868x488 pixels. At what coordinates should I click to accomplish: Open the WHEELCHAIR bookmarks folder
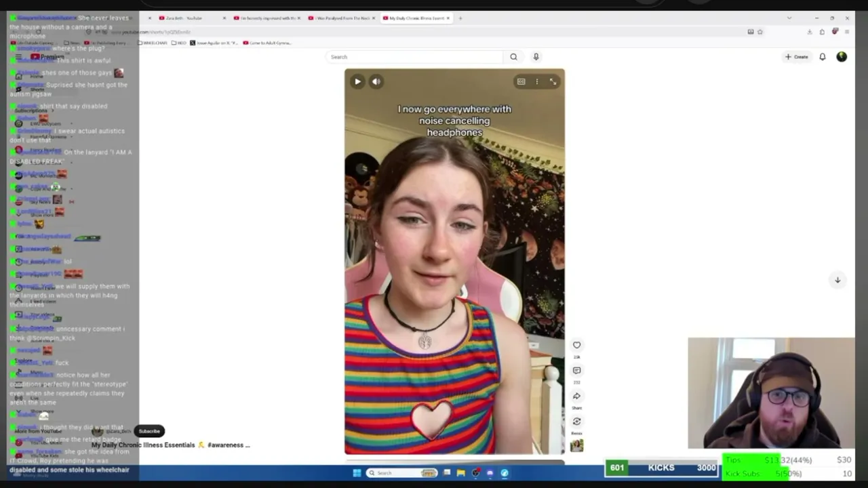[154, 43]
